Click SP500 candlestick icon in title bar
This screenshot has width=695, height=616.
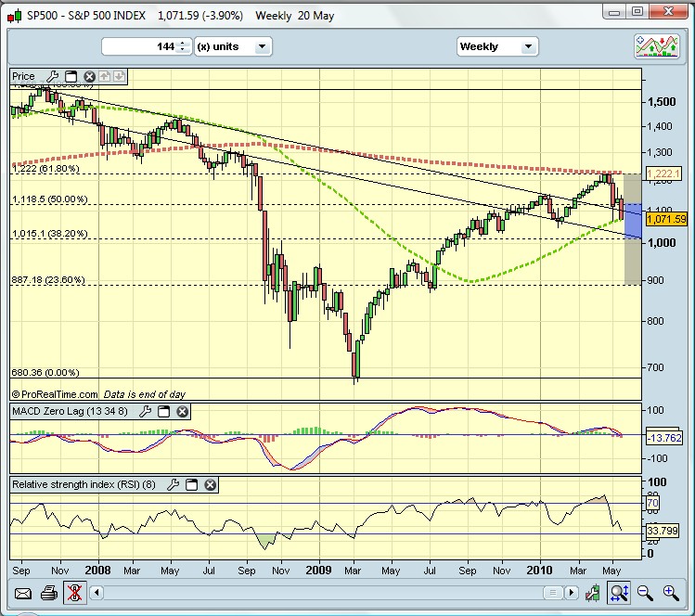(14, 16)
